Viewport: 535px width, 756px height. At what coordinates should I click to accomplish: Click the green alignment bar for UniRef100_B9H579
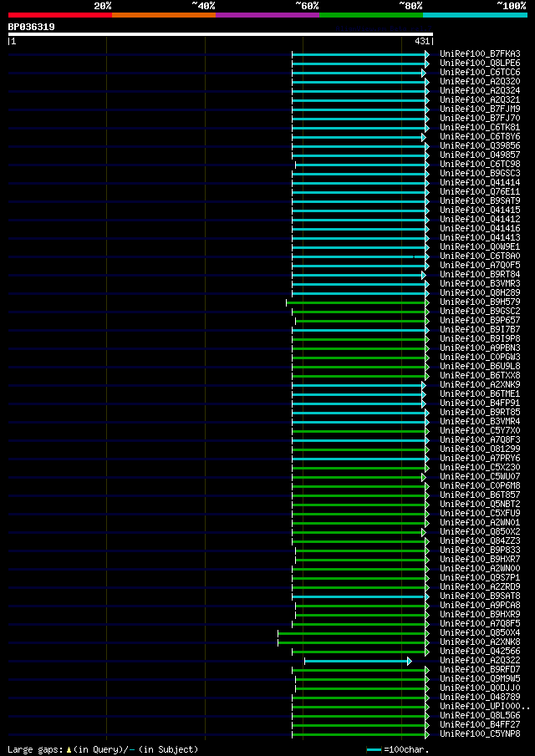(356, 302)
